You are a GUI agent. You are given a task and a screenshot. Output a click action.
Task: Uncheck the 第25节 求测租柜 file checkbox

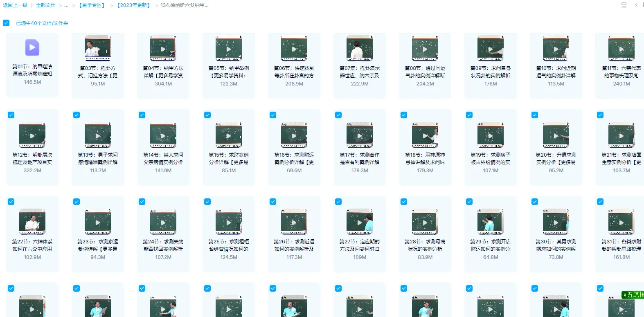pyautogui.click(x=207, y=202)
